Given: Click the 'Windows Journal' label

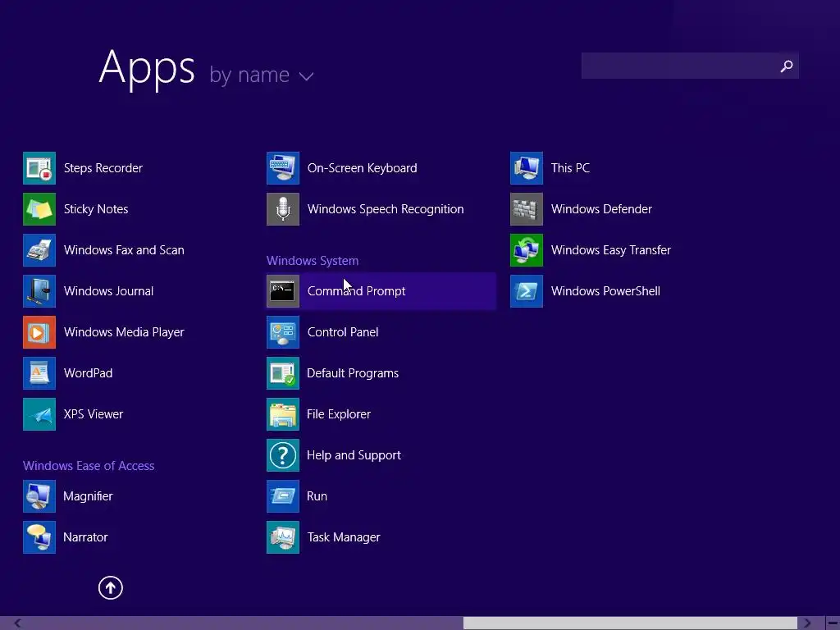Looking at the screenshot, I should pyautogui.click(x=108, y=291).
